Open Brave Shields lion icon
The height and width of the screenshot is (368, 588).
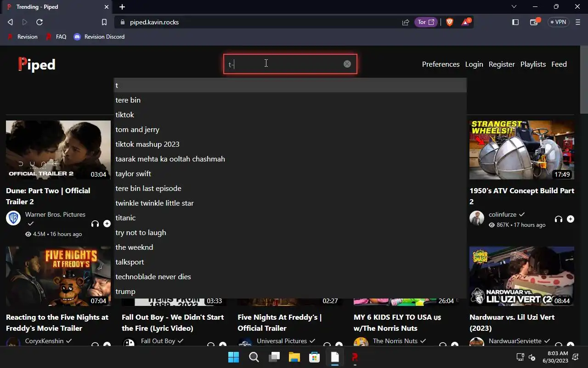click(x=450, y=22)
